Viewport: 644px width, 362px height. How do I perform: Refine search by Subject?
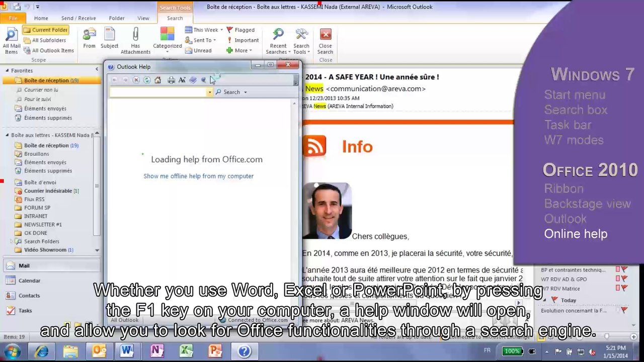point(109,39)
